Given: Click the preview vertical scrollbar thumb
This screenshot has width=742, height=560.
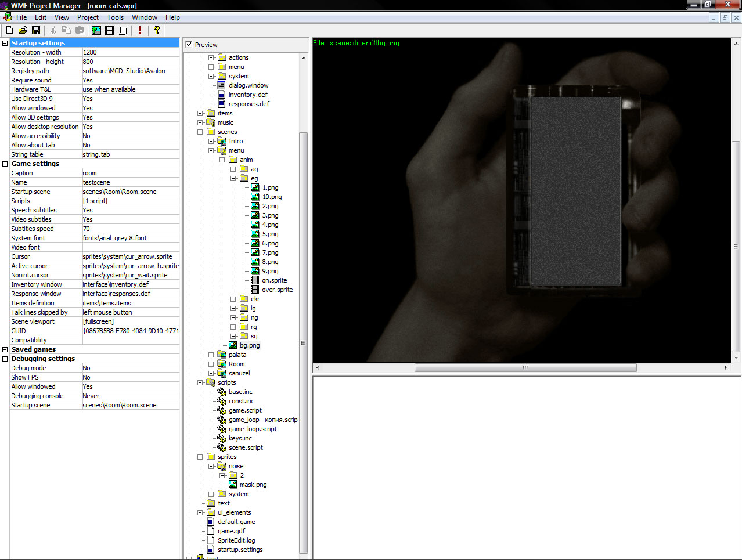Looking at the screenshot, I should (x=736, y=247).
